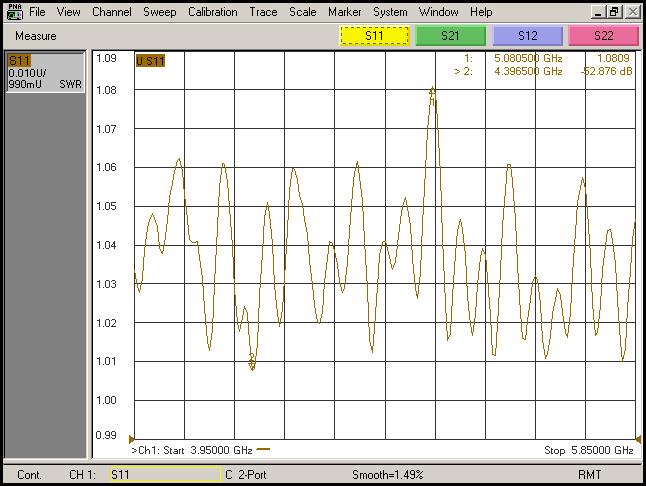Choose the S22 measurement button
The width and height of the screenshot is (646, 486).
[x=604, y=35]
